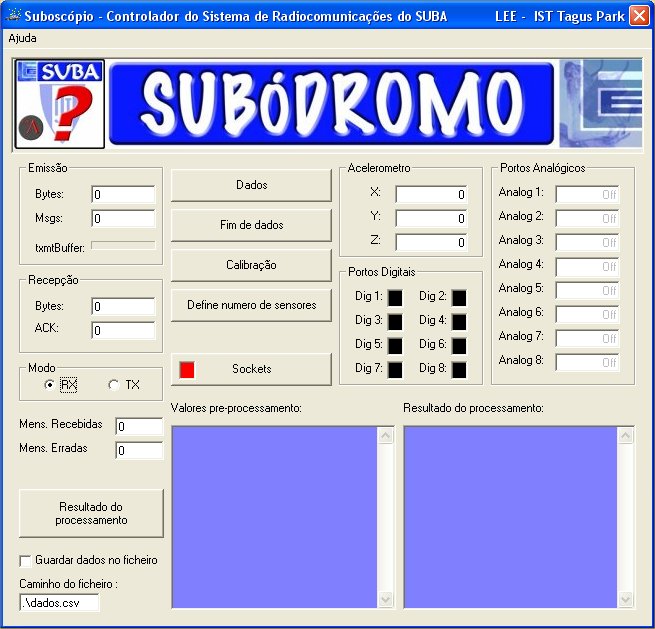Click the SUBA question mark logo icon
The width and height of the screenshot is (655, 629).
point(59,103)
